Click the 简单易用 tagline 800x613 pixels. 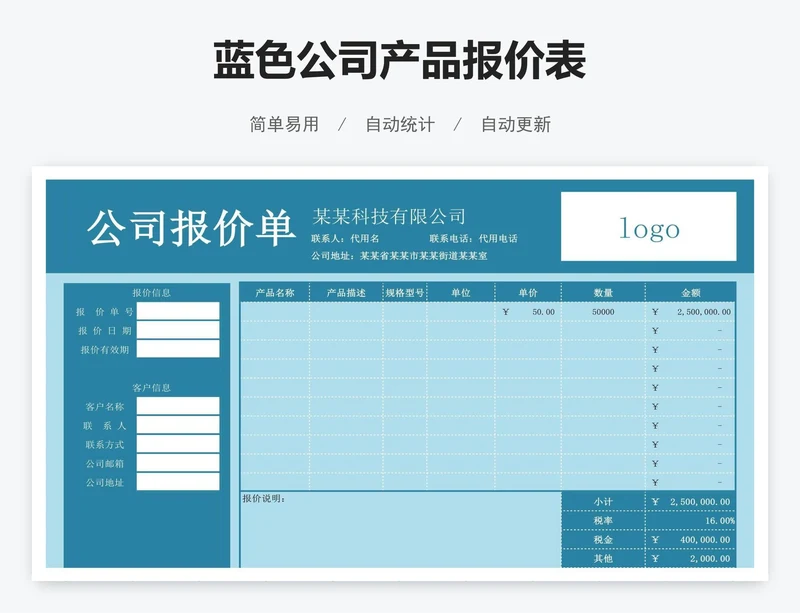point(284,124)
